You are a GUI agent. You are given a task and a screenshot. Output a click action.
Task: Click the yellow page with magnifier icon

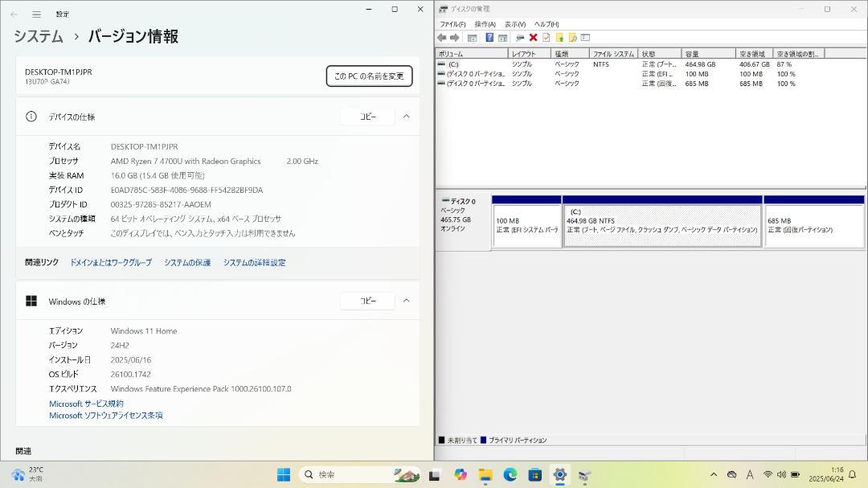coord(572,38)
